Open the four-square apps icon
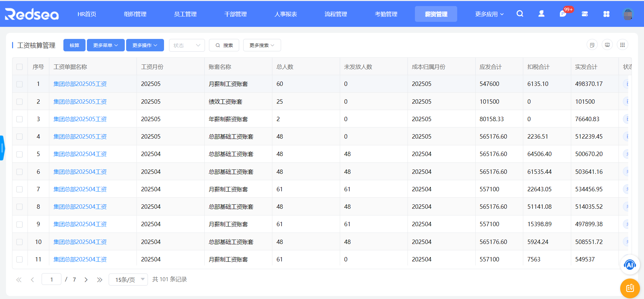This screenshot has height=299, width=644. click(606, 14)
